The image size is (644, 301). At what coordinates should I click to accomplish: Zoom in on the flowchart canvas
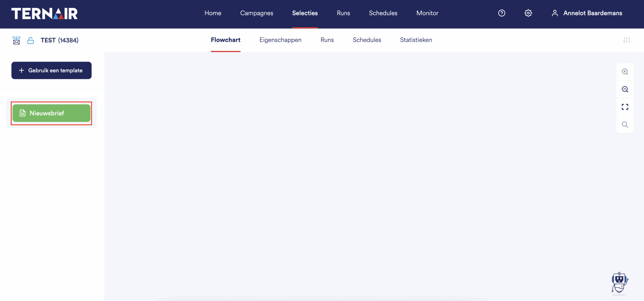click(x=625, y=72)
